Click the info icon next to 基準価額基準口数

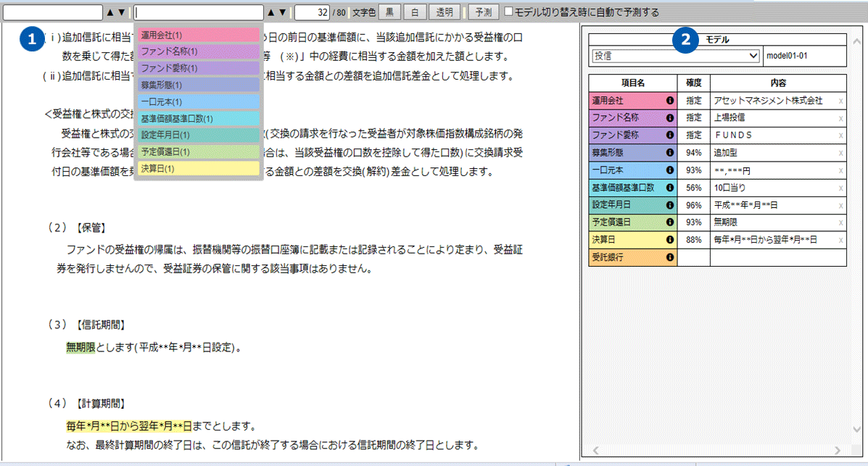point(670,188)
